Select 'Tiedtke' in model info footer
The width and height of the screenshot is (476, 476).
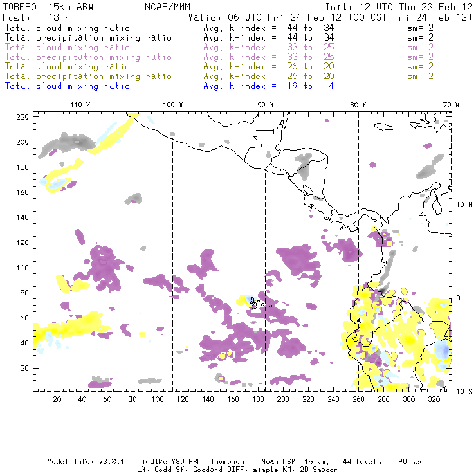pyautogui.click(x=152, y=462)
